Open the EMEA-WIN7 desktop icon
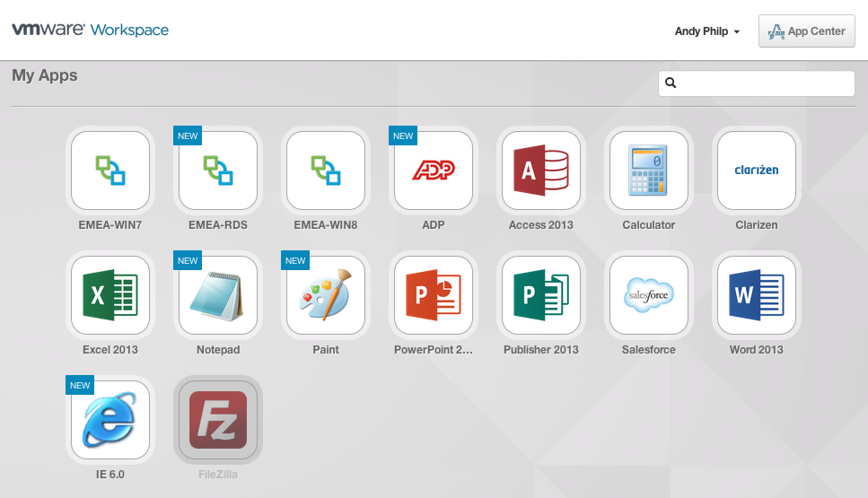Image resolution: width=868 pixels, height=498 pixels. (110, 170)
